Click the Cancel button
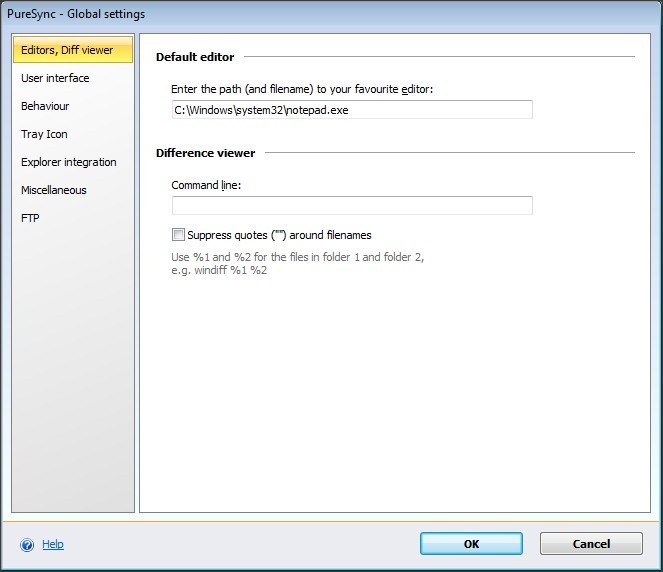The image size is (663, 572). point(591,544)
